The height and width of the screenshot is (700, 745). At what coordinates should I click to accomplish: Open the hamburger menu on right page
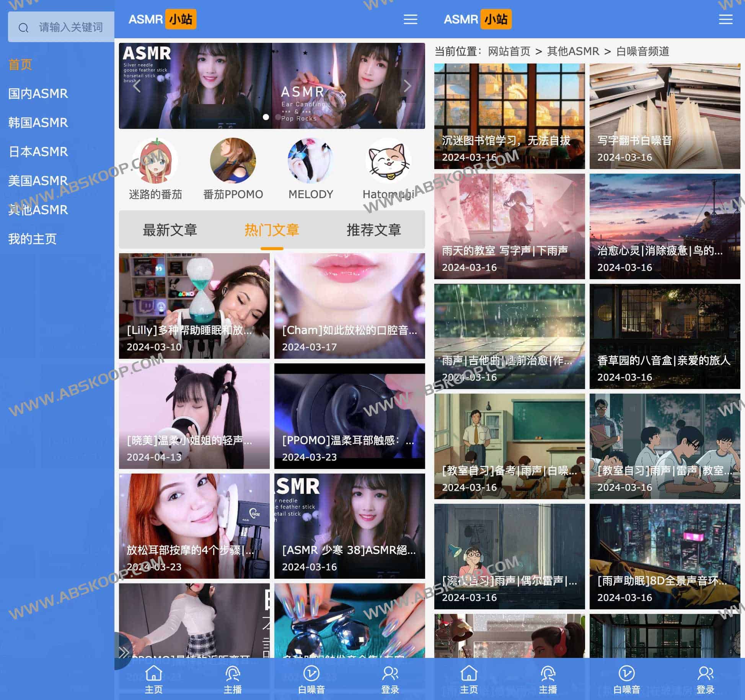click(725, 20)
